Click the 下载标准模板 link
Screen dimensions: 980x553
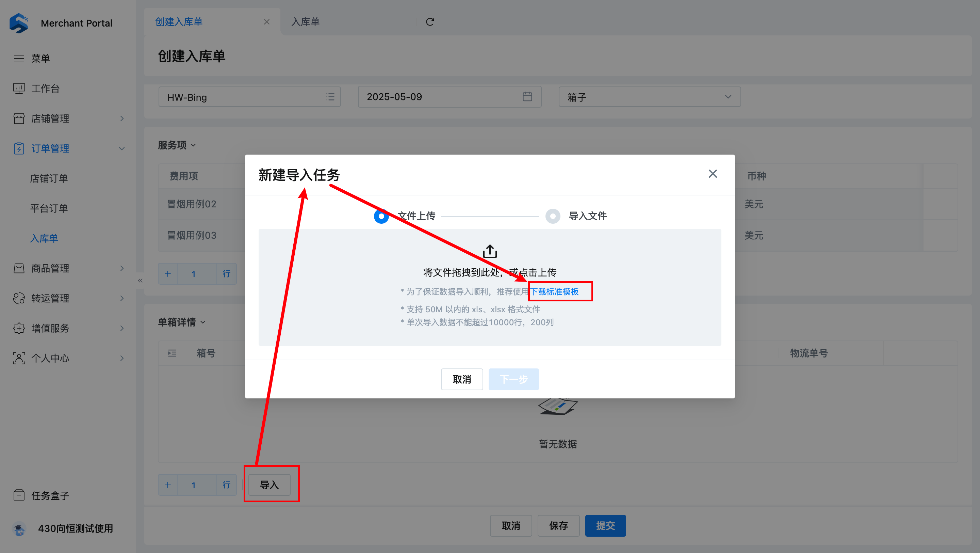point(554,291)
